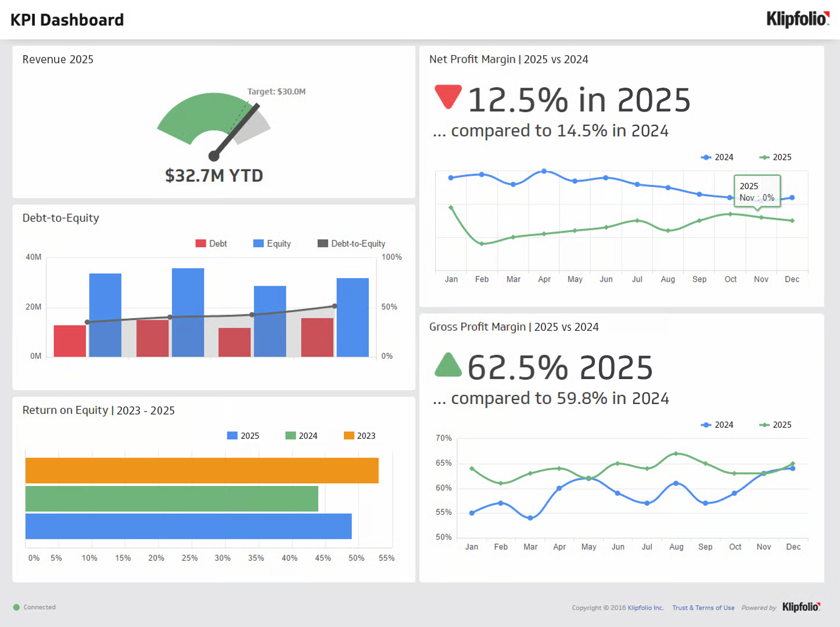Screen dimensions: 840x627
Task: Open the Trust & Terms of Use link
Action: 703,607
